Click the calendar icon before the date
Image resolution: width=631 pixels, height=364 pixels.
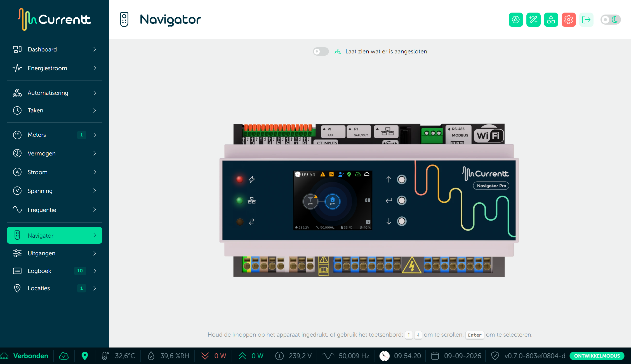click(x=435, y=356)
